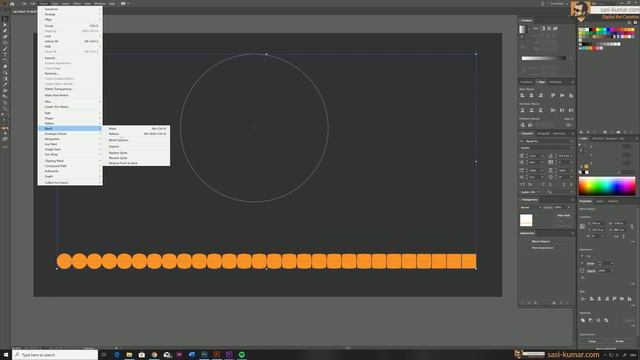Select the Selection tool in toolbar
The width and height of the screenshot is (640, 360).
coord(5,19)
